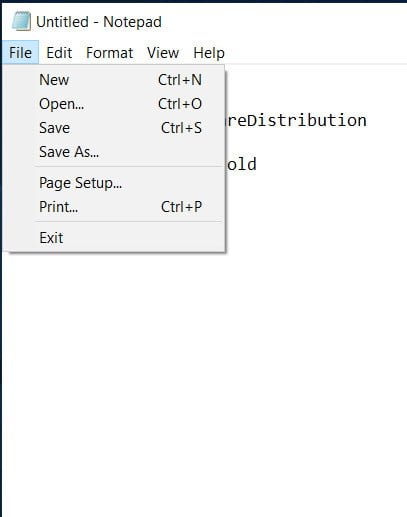This screenshot has height=517, width=407.
Task: Choose New from the File menu
Action: (x=115, y=80)
